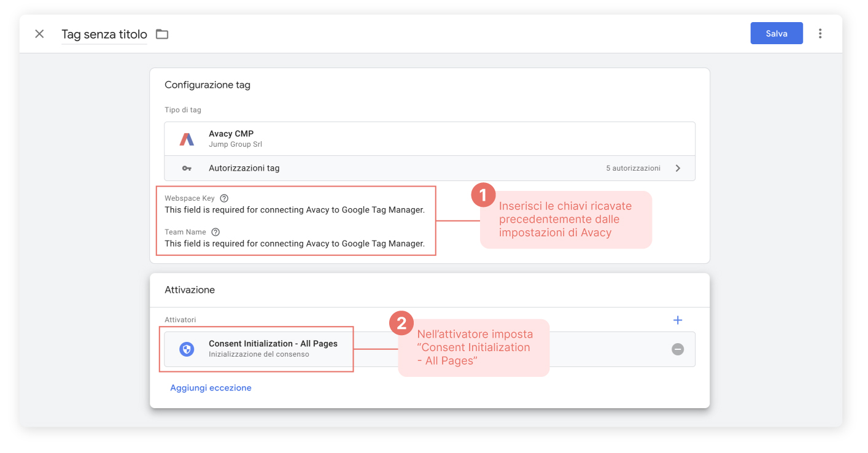Click into the Webspace Key field

pos(295,209)
